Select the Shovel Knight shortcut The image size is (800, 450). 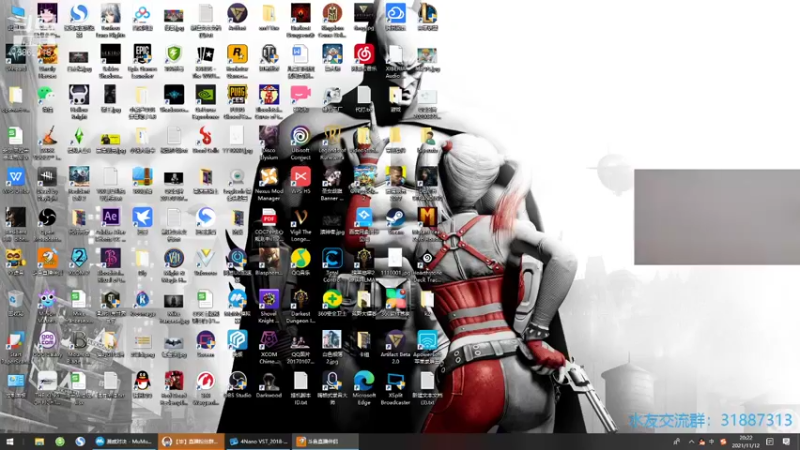(x=269, y=299)
